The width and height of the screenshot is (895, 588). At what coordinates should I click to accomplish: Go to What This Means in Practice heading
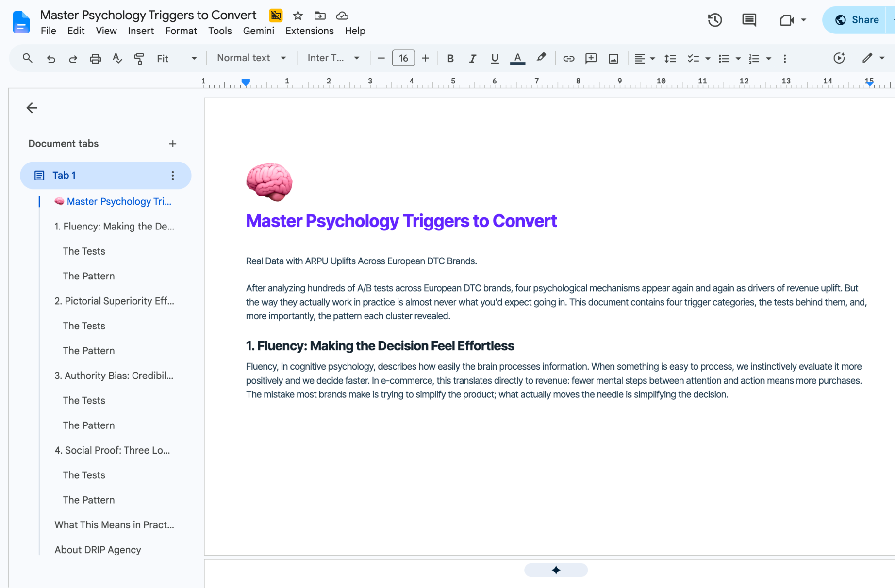click(x=114, y=525)
